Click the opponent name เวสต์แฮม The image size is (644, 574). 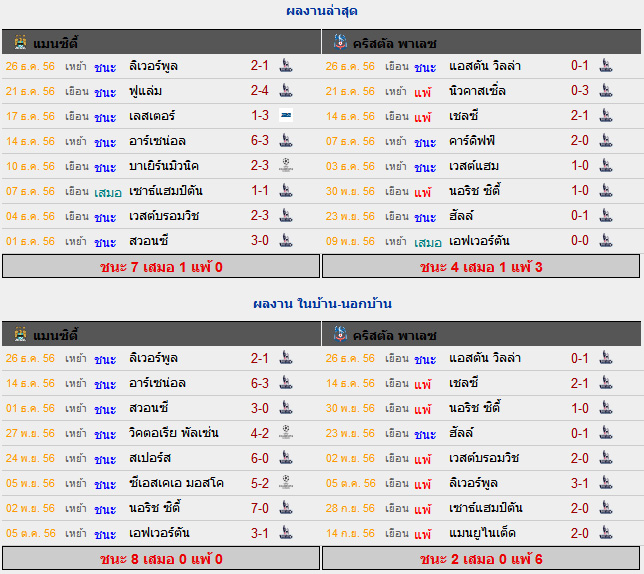point(474,165)
